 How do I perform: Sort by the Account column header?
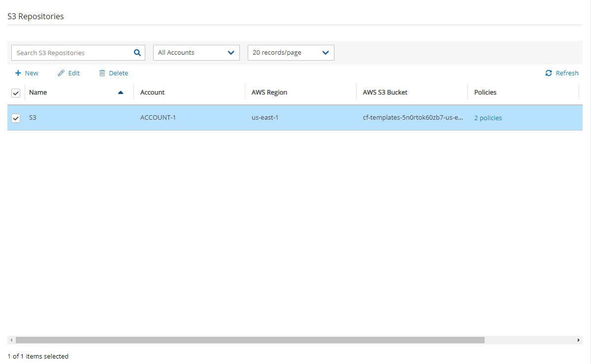(153, 93)
